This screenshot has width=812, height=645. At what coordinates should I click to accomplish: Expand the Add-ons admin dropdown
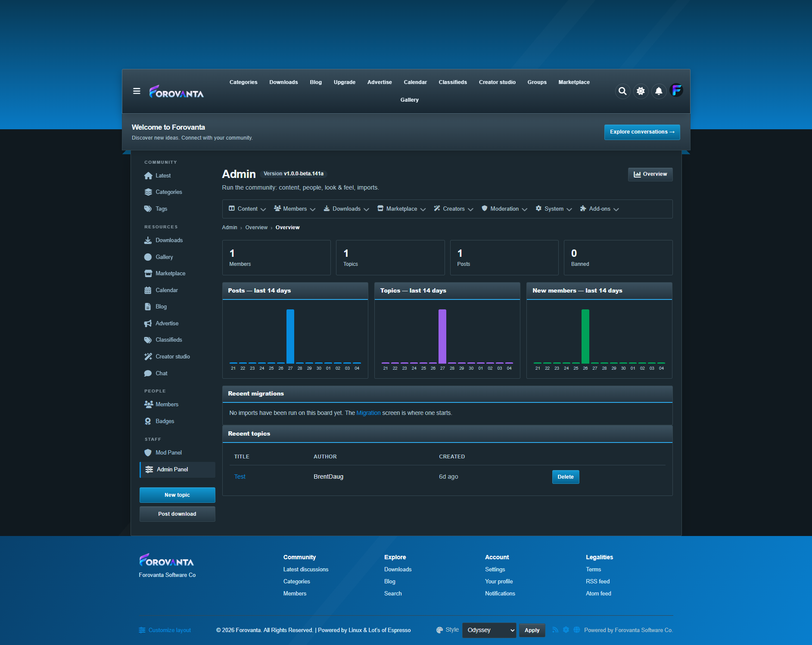(x=599, y=209)
